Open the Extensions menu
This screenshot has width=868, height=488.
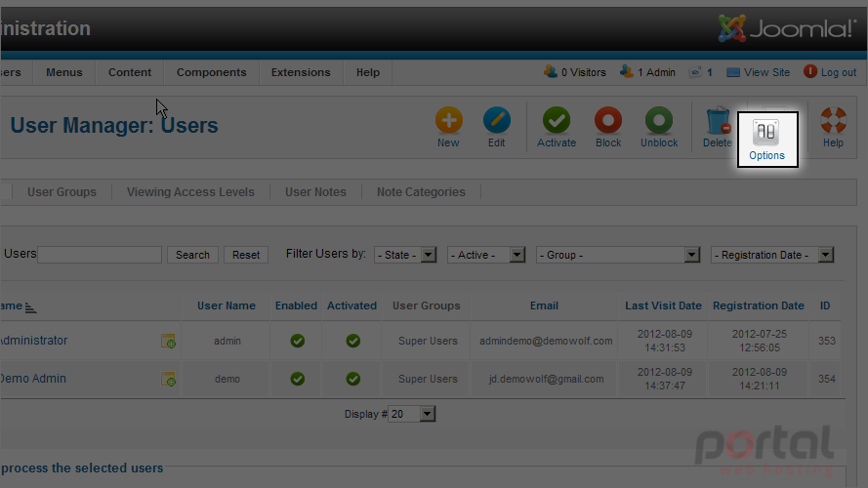(x=301, y=72)
